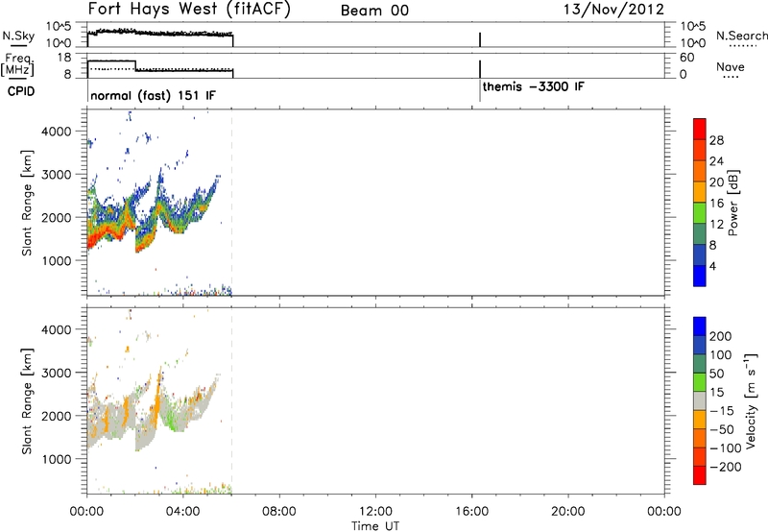Click the 'normal (fast) 151 IF' text
This screenshot has width=768, height=532.
[x=153, y=95]
